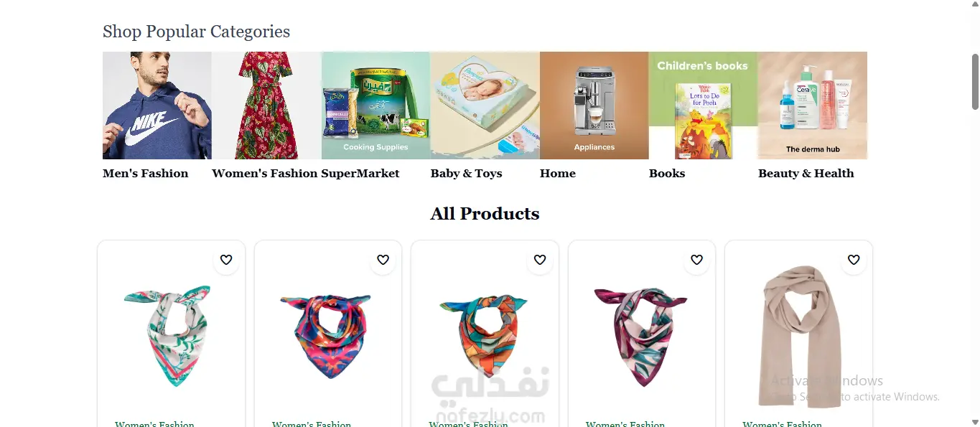Open Baby & Toys diapers image
This screenshot has width=980, height=427.
point(485,105)
